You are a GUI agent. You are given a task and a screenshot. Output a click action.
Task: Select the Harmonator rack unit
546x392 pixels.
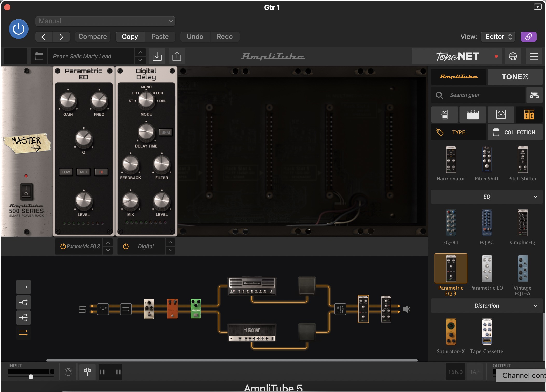click(x=451, y=164)
